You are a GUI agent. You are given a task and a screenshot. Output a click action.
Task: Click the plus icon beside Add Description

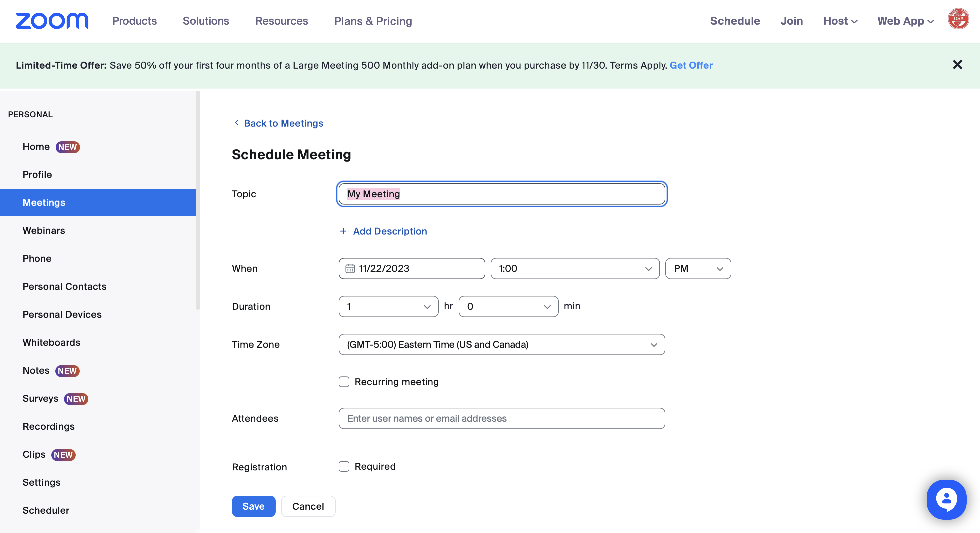pyautogui.click(x=343, y=231)
